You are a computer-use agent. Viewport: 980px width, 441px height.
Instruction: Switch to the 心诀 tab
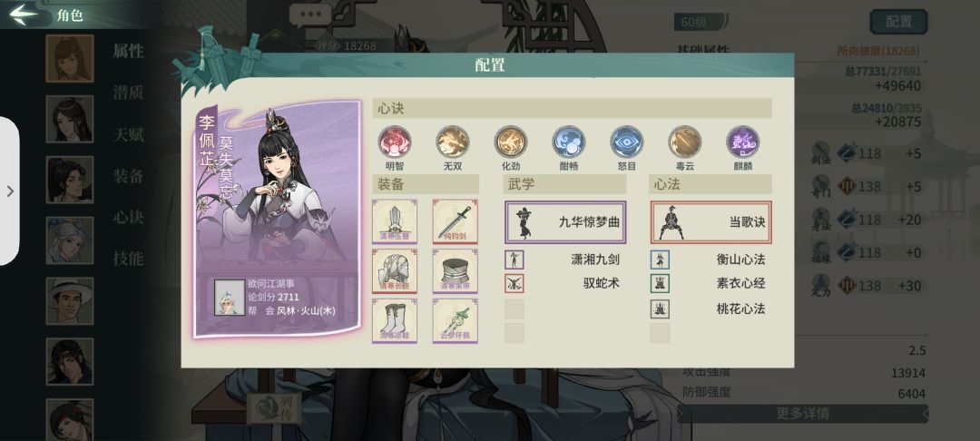click(x=128, y=218)
